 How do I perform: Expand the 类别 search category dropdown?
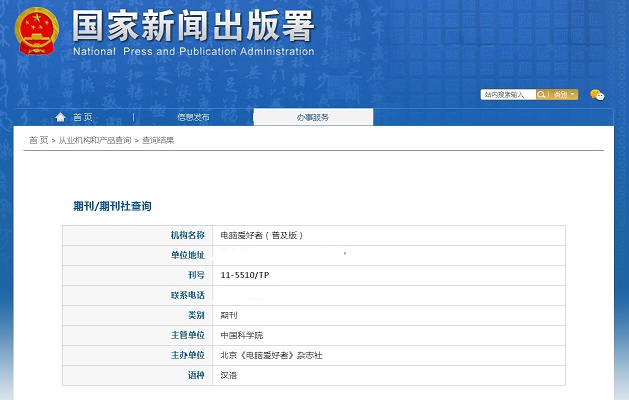564,95
